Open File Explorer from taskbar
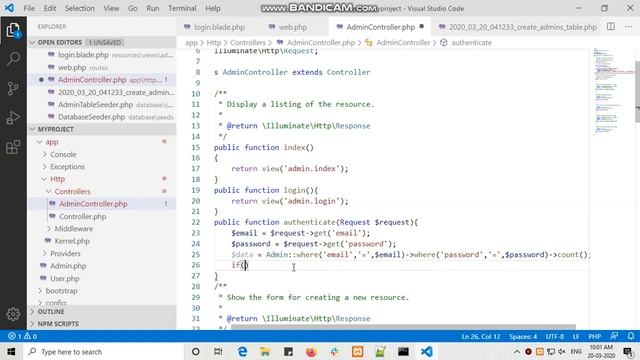Image resolution: width=640 pixels, height=360 pixels. (x=265, y=351)
